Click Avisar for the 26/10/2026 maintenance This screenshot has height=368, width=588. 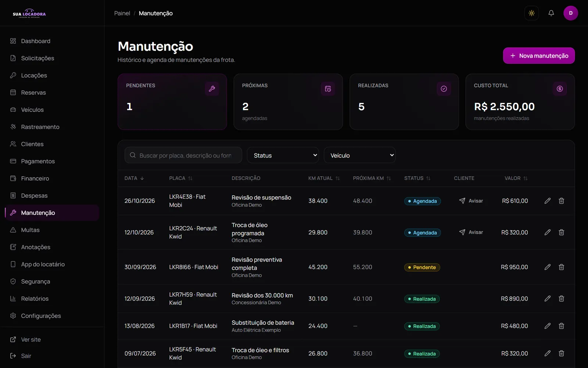click(471, 201)
